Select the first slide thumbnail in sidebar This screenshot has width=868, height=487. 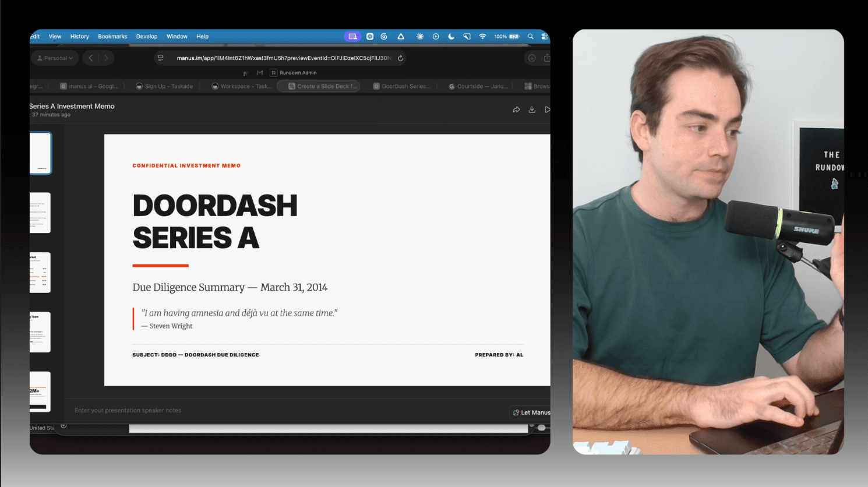[41, 153]
